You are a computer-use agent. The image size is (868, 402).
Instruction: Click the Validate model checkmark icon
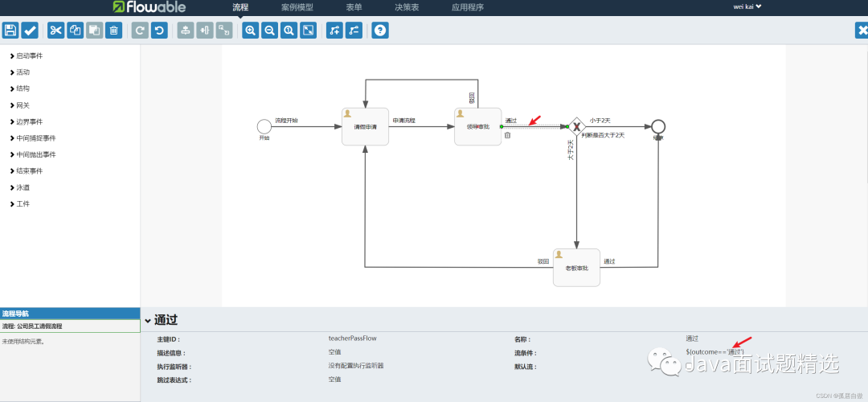(30, 31)
